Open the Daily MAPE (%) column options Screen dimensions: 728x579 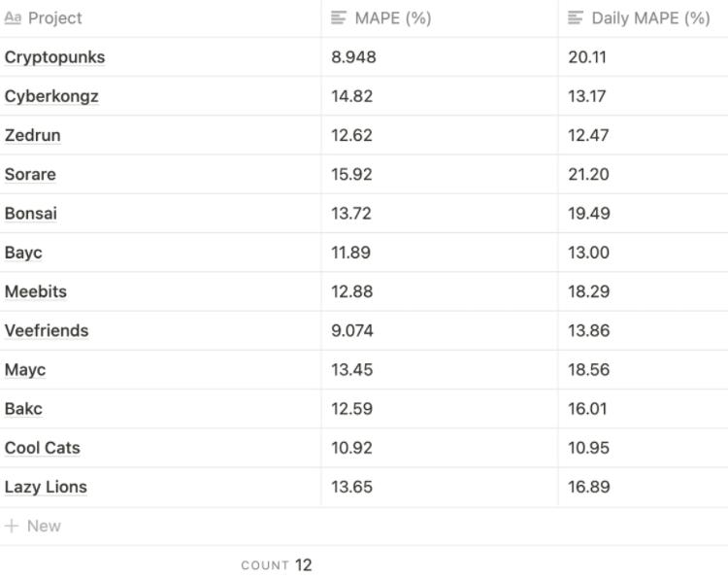pyautogui.click(x=650, y=18)
